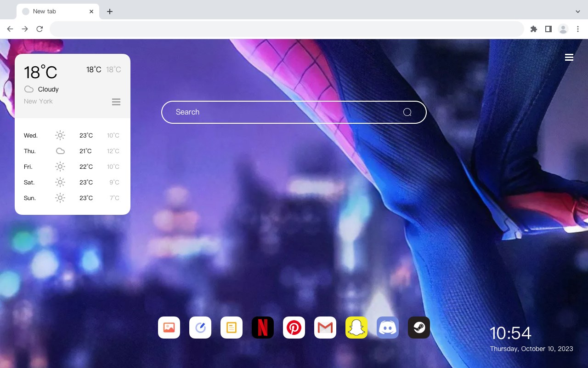
Task: Open a new tab with the plus button
Action: tap(109, 11)
